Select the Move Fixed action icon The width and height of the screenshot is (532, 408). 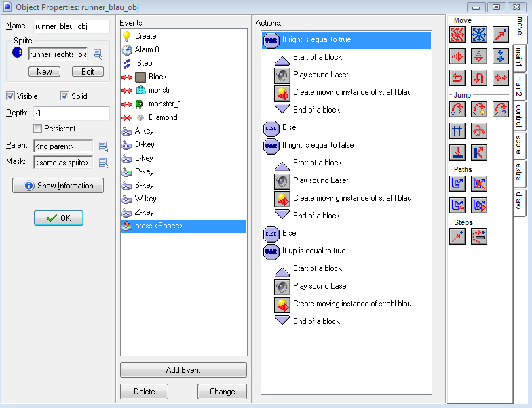pyautogui.click(x=458, y=35)
